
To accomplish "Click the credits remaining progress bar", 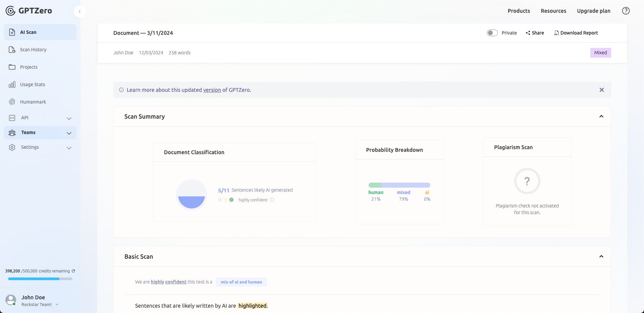I will 40,279.
